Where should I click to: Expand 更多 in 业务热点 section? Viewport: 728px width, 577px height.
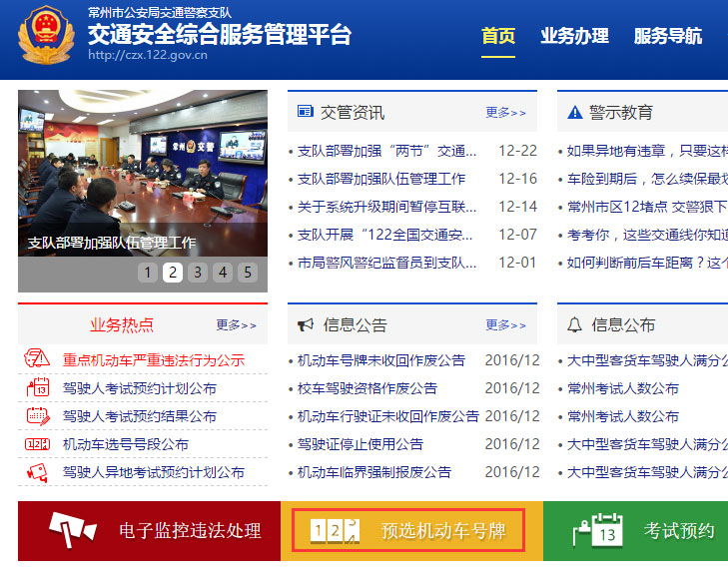point(236,325)
